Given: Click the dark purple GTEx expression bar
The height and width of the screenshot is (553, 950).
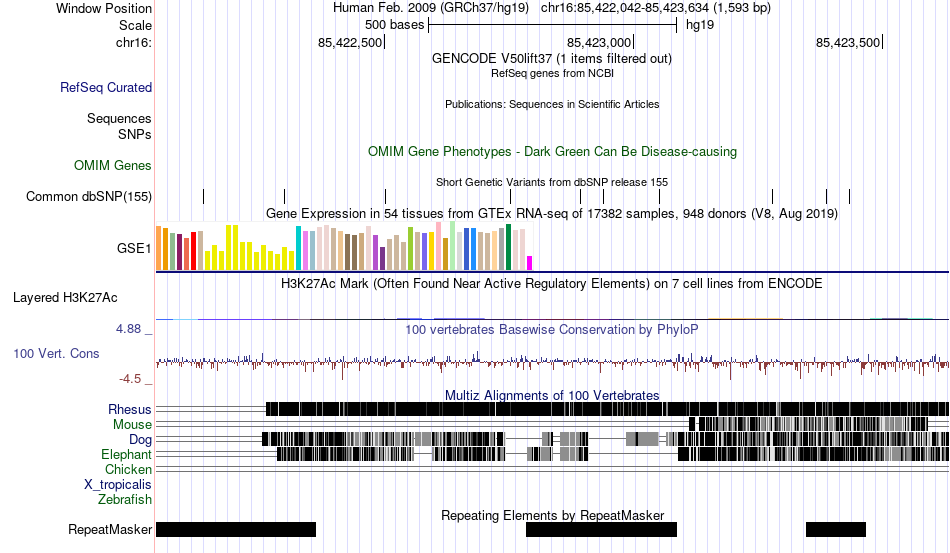Looking at the screenshot, I should tap(382, 259).
